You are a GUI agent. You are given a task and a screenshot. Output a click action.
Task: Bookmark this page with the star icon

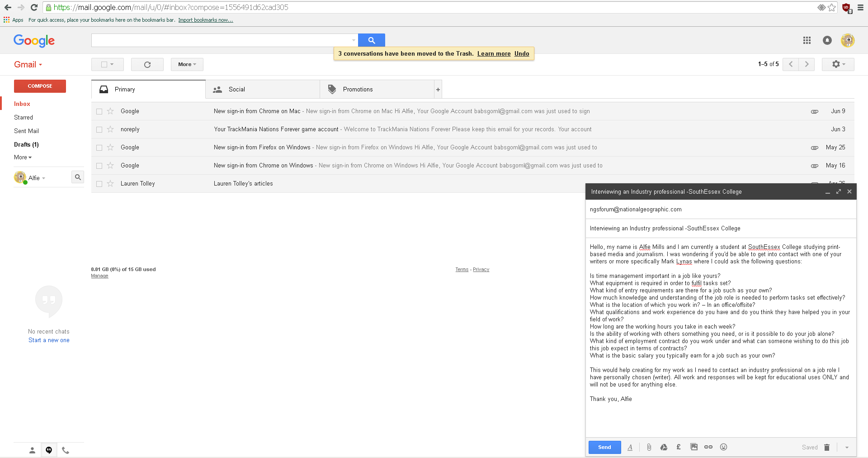click(x=832, y=7)
